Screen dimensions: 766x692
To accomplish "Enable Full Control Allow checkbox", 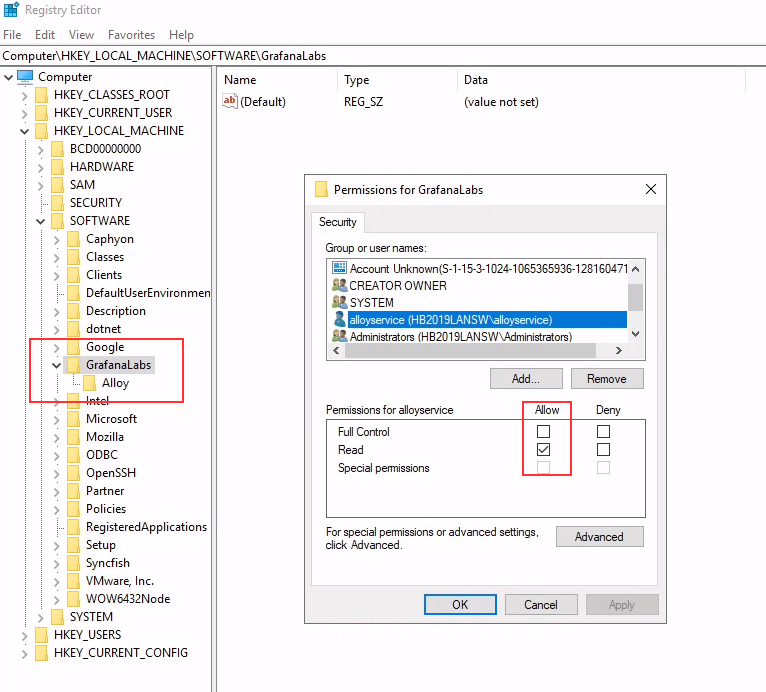I will (543, 431).
